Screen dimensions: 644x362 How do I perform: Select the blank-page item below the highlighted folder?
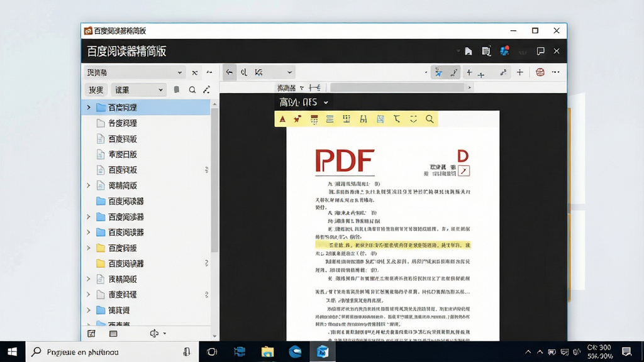point(146,123)
